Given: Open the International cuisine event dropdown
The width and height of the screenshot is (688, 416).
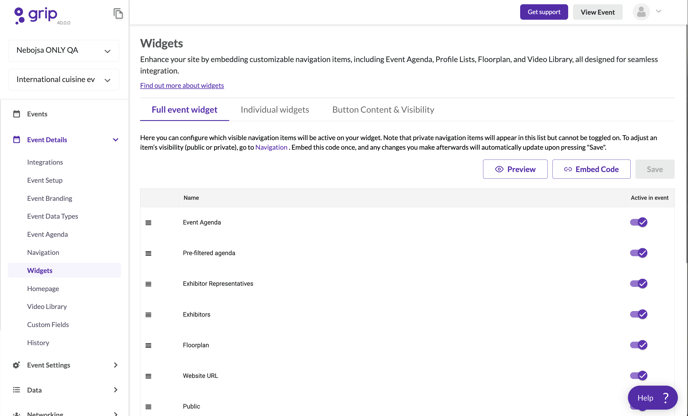Looking at the screenshot, I should (x=64, y=80).
